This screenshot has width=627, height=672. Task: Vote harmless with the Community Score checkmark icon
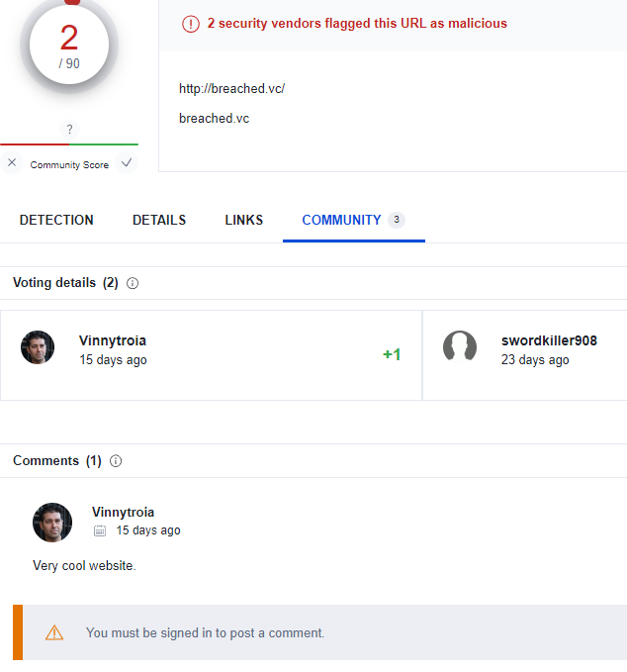tap(127, 163)
